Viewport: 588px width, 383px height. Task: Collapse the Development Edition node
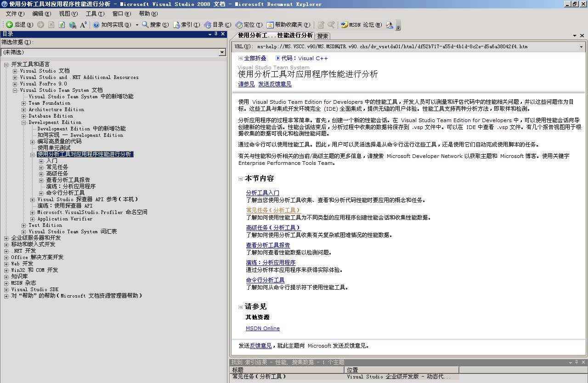(24, 123)
